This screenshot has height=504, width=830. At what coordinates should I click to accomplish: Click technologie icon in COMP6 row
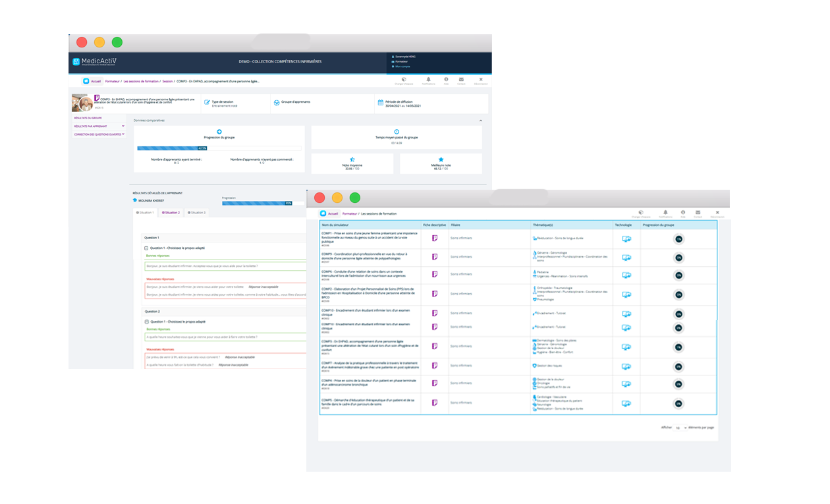pyautogui.click(x=626, y=274)
